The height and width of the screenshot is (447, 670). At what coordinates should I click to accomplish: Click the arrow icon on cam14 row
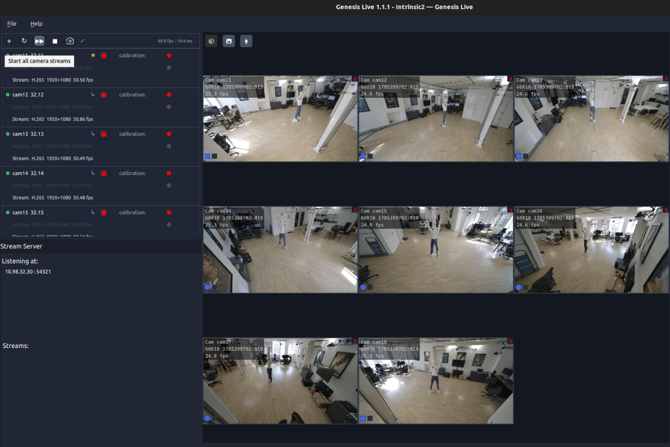(x=93, y=173)
